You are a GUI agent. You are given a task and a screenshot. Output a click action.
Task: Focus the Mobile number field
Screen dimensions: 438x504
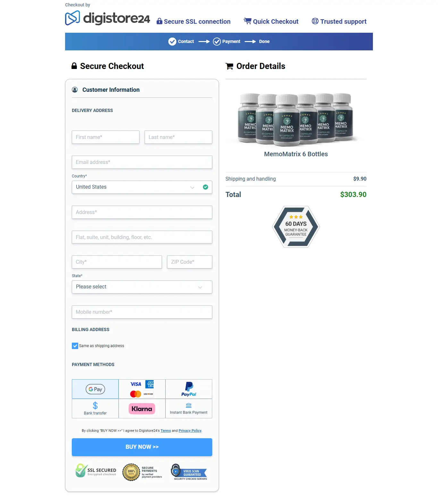(142, 312)
